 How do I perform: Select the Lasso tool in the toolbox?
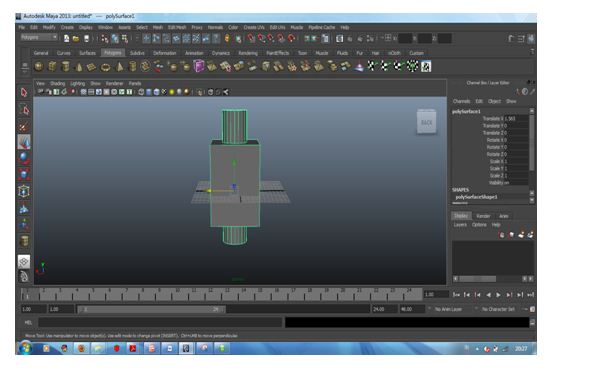pyautogui.click(x=24, y=110)
